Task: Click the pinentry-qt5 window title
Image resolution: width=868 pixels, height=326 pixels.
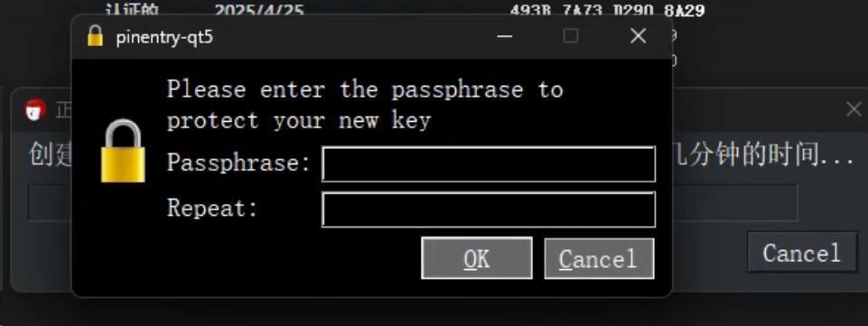Action: (165, 38)
